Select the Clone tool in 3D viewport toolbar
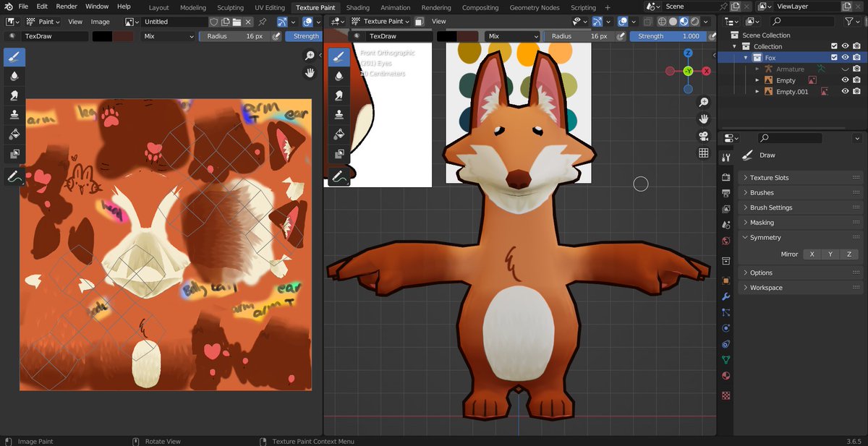This screenshot has width=868, height=446. pyautogui.click(x=339, y=114)
